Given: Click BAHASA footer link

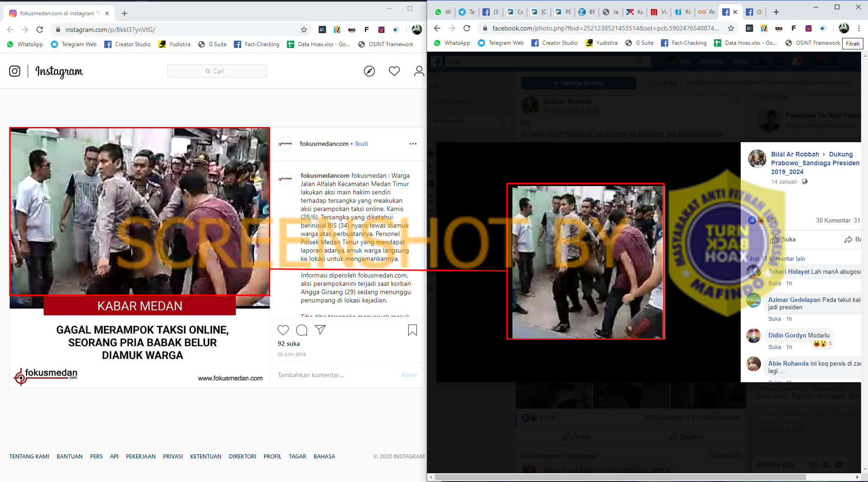Looking at the screenshot, I should [324, 456].
